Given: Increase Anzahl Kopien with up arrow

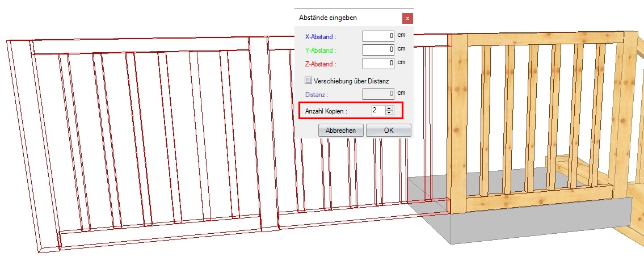Looking at the screenshot, I should click(389, 108).
